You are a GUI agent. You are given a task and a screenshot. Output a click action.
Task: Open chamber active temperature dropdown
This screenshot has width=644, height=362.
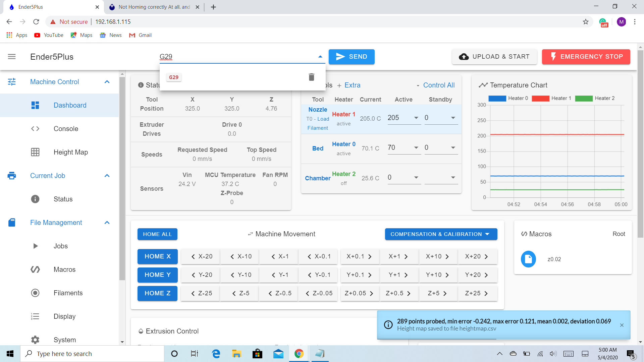tap(416, 177)
